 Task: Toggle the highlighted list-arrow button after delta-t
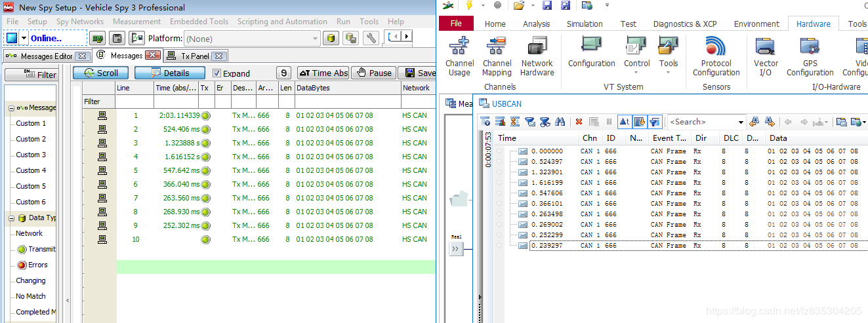coord(640,122)
